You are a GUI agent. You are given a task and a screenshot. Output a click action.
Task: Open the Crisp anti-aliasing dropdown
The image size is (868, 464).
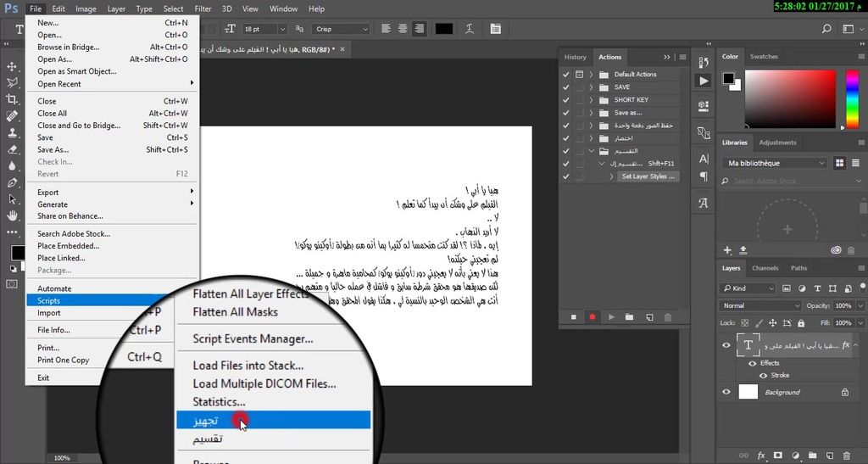(x=365, y=29)
